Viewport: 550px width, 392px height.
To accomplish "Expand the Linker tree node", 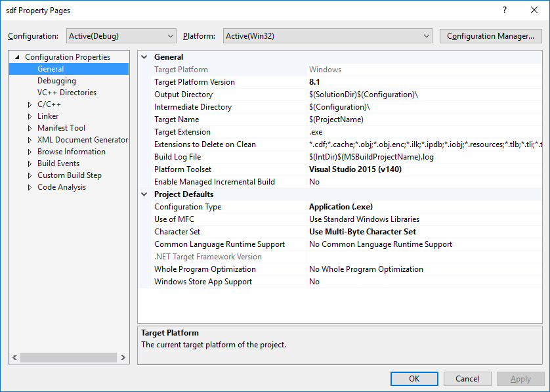I will (29, 116).
